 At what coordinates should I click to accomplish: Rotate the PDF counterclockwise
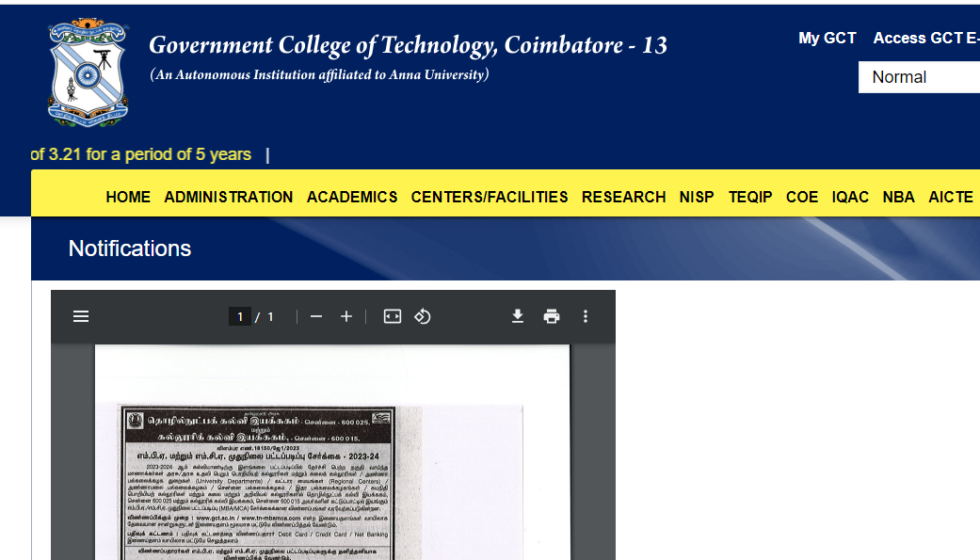423,316
